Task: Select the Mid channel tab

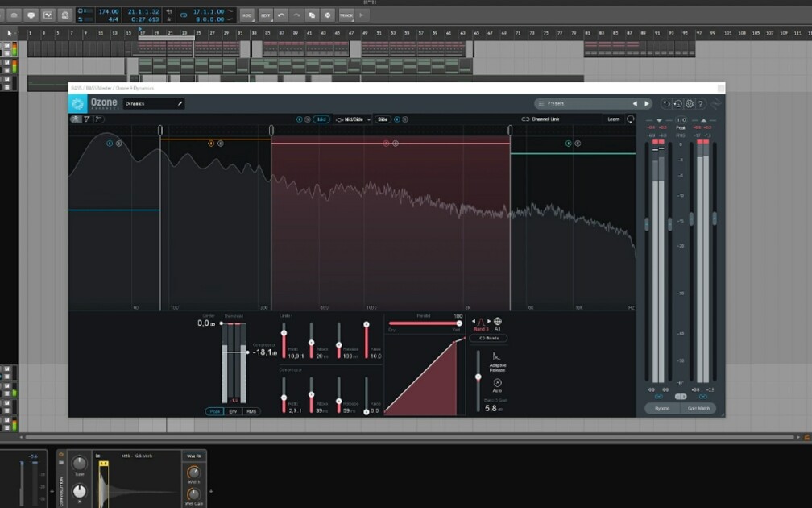Action: pyautogui.click(x=321, y=119)
